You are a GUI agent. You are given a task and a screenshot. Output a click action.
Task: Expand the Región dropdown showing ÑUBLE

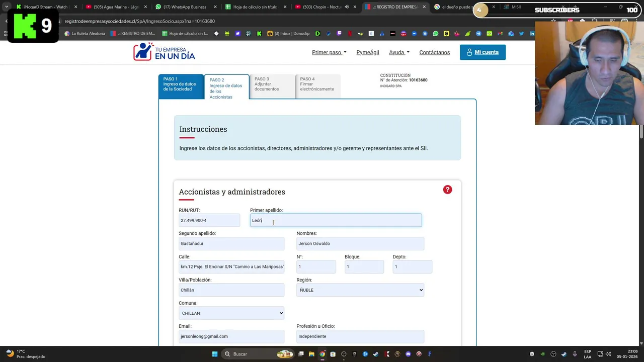360,290
